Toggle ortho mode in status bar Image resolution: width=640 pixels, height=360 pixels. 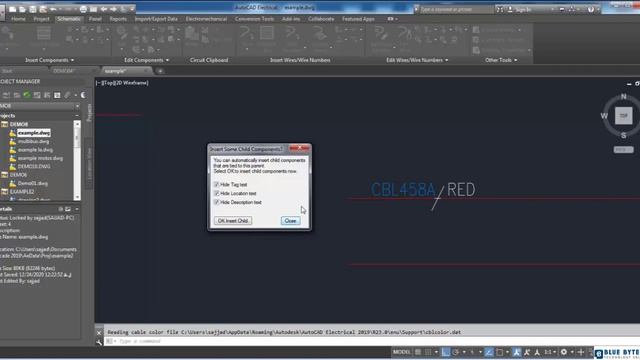point(445,352)
